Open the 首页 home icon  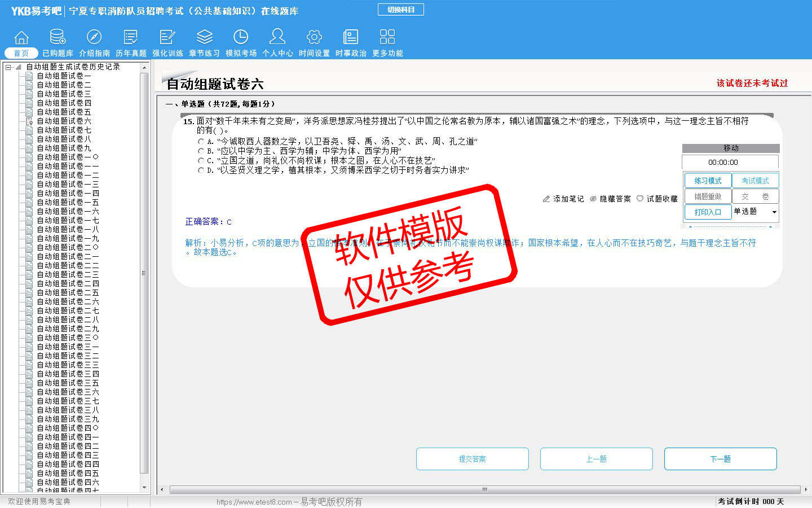(21, 37)
